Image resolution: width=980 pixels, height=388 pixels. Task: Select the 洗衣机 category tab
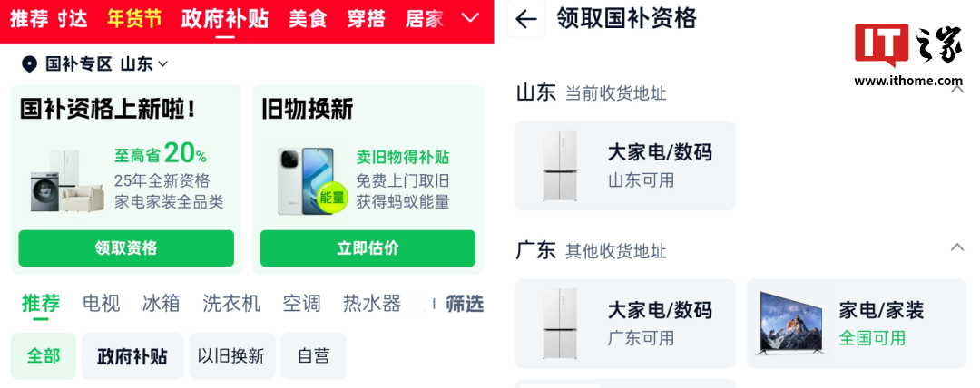[x=231, y=304]
